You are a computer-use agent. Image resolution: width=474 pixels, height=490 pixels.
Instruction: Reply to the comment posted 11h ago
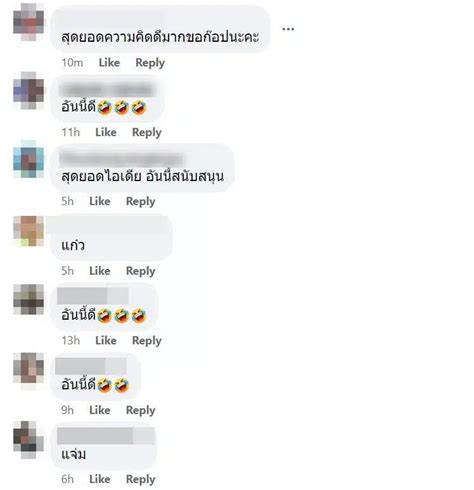coord(147,133)
